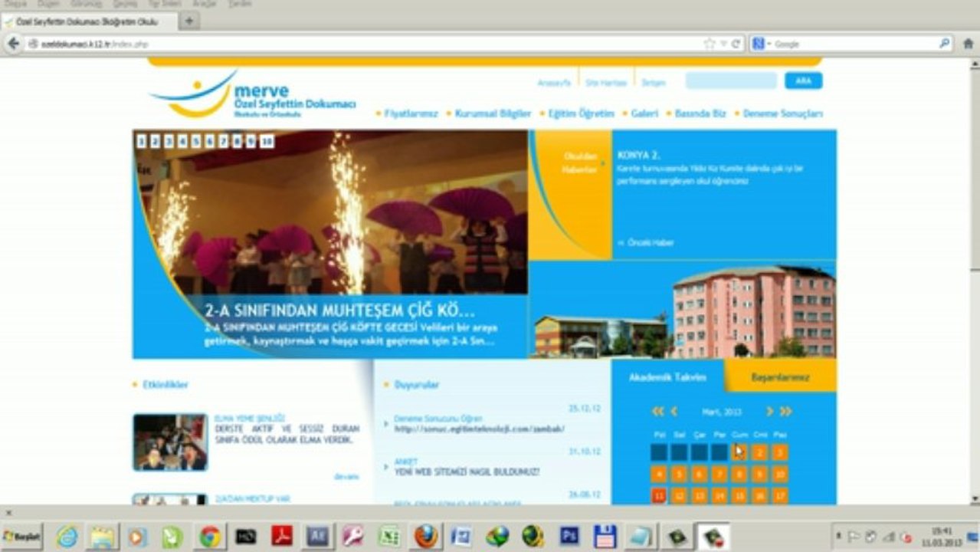Select the Özel Seyfettin Dokumacı browser tab
980x552 pixels.
click(x=89, y=21)
